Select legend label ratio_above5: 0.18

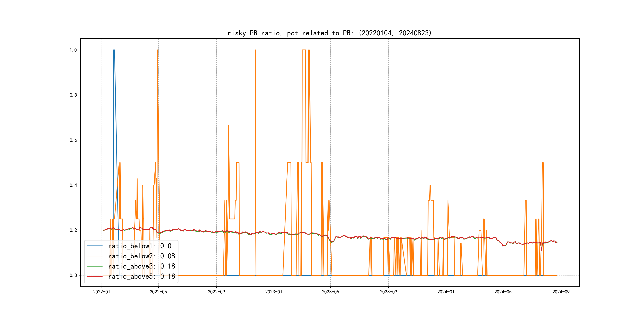[142, 276]
